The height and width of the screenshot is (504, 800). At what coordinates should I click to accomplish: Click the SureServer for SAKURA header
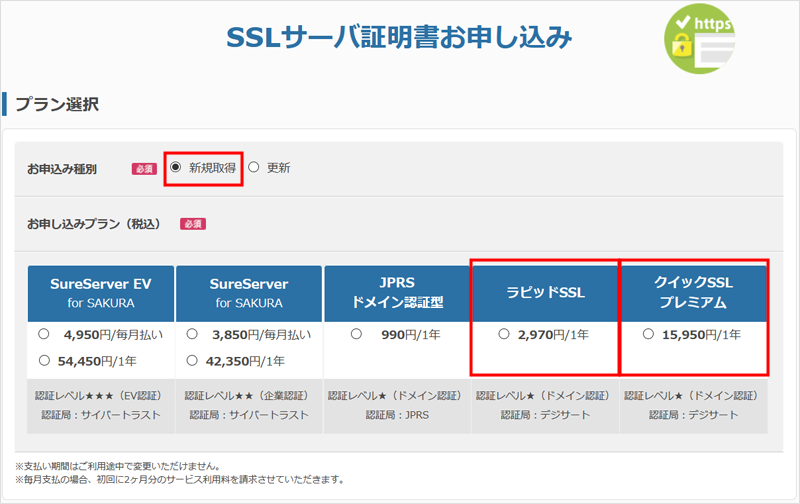point(248,293)
